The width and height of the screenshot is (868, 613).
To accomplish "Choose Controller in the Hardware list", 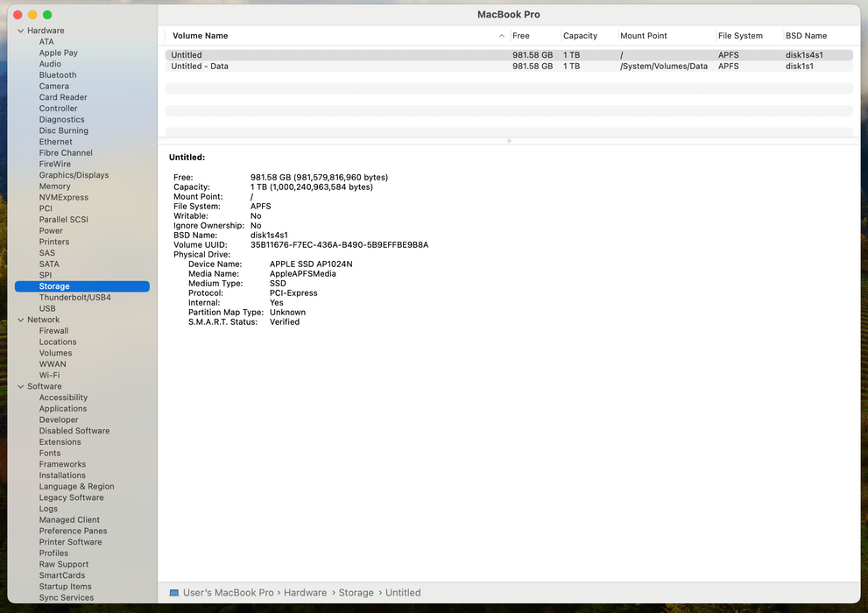I will (x=58, y=109).
